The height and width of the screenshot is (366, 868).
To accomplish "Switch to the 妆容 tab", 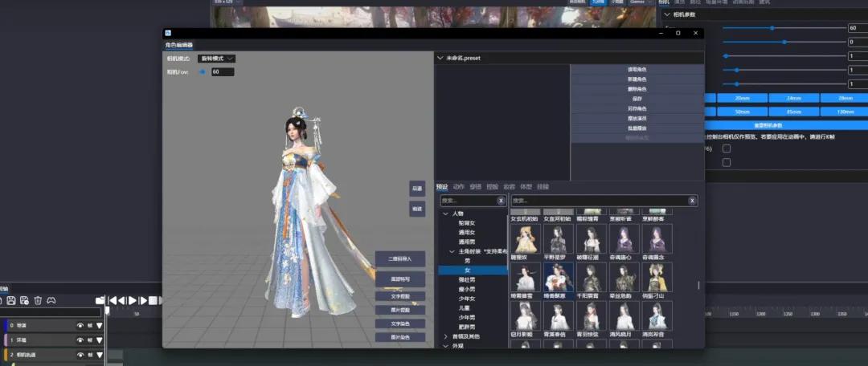I will (x=510, y=187).
